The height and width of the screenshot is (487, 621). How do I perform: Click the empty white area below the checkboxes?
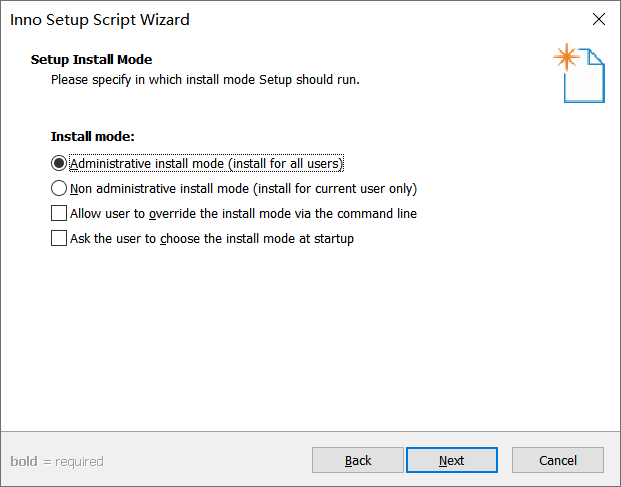(310, 340)
